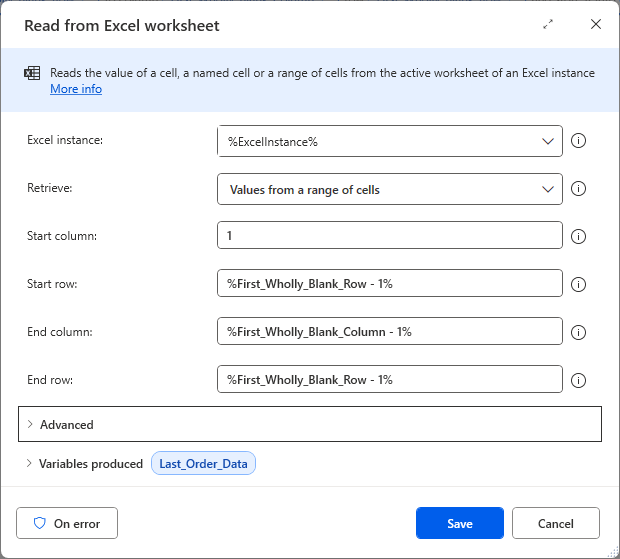The height and width of the screenshot is (559, 620).
Task: Click the info icon next to Excel instance
Action: click(x=578, y=141)
